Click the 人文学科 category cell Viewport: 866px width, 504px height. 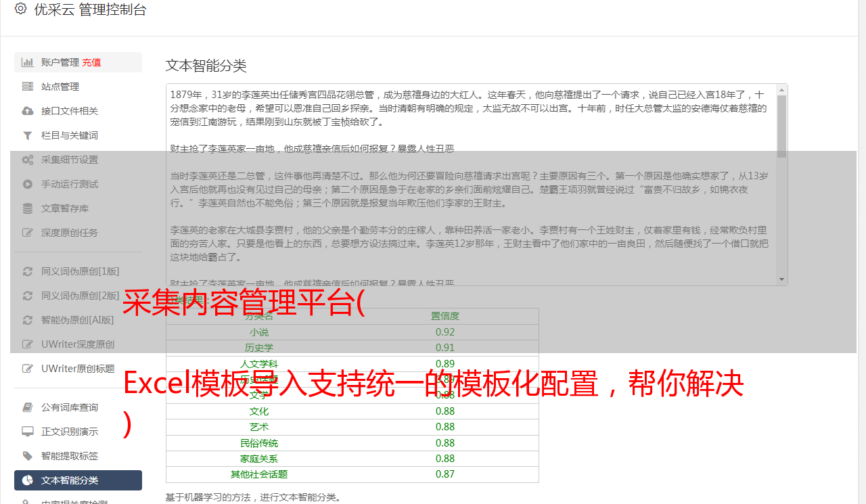coord(259,364)
